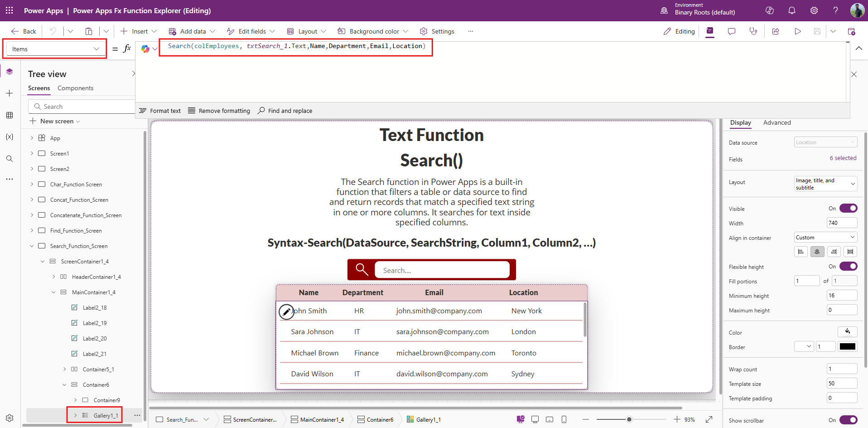Screen dimensions: 868x428
Task: Click the Undo arrow icon
Action: tap(53, 31)
